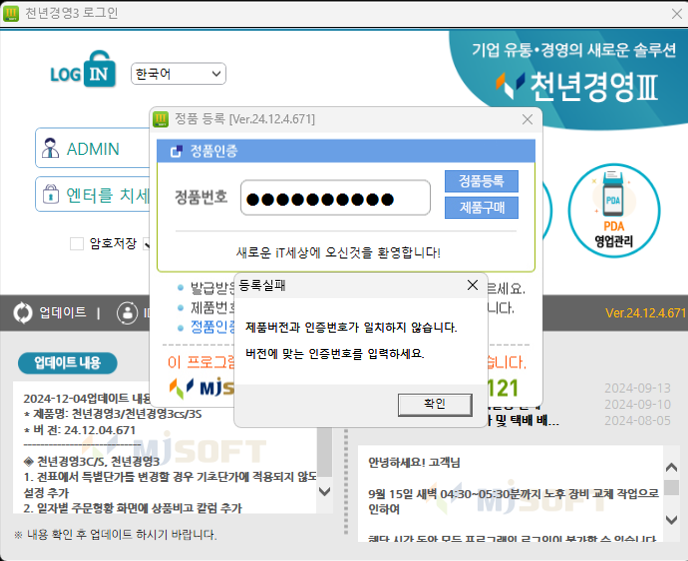Screen dimensions: 688x561
Task: Click the round user icon in the gray bar
Action: point(127,313)
